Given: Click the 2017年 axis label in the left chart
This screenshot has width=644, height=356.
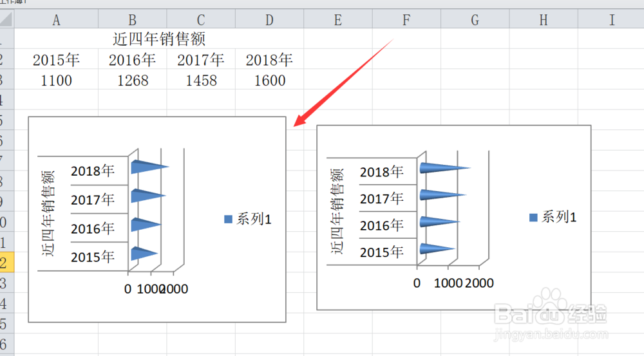Looking at the screenshot, I should (x=92, y=200).
